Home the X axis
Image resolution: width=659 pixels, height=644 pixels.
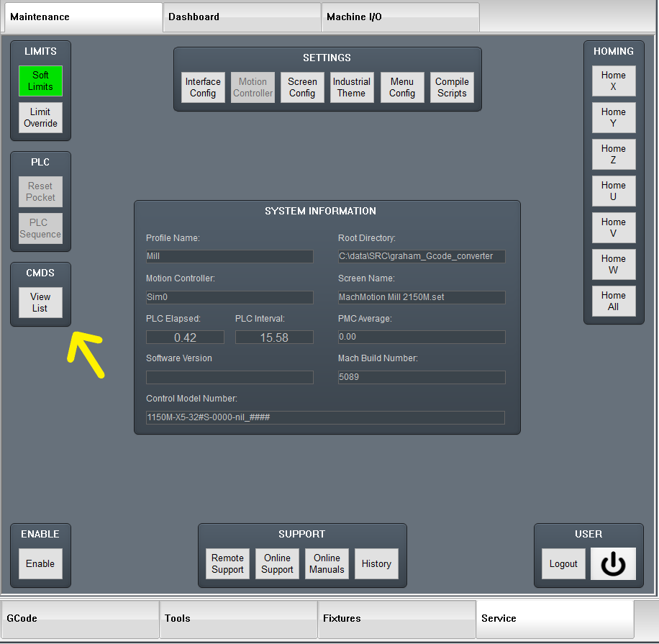614,81
